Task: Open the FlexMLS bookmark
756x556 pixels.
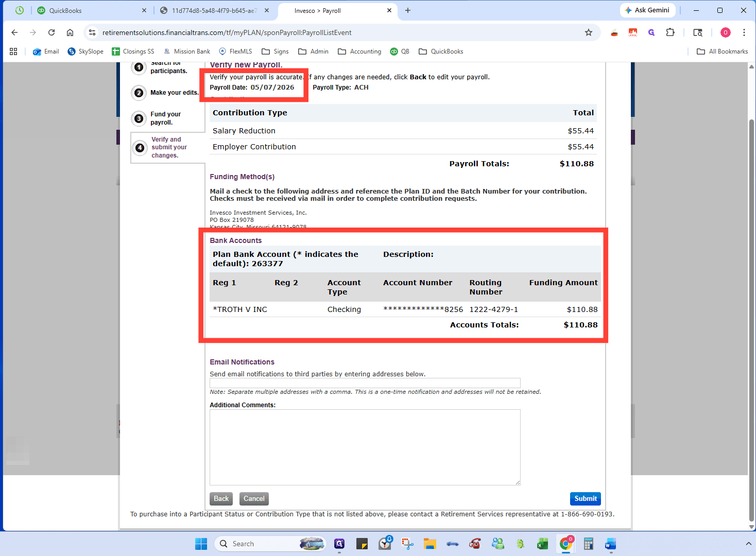Action: (x=235, y=51)
